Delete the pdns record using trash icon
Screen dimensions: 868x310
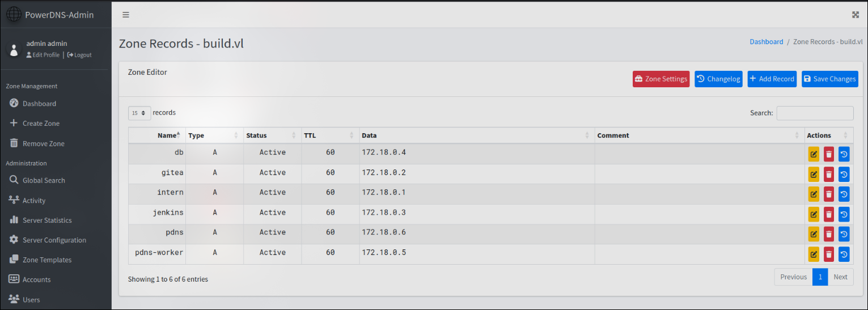[x=829, y=234]
